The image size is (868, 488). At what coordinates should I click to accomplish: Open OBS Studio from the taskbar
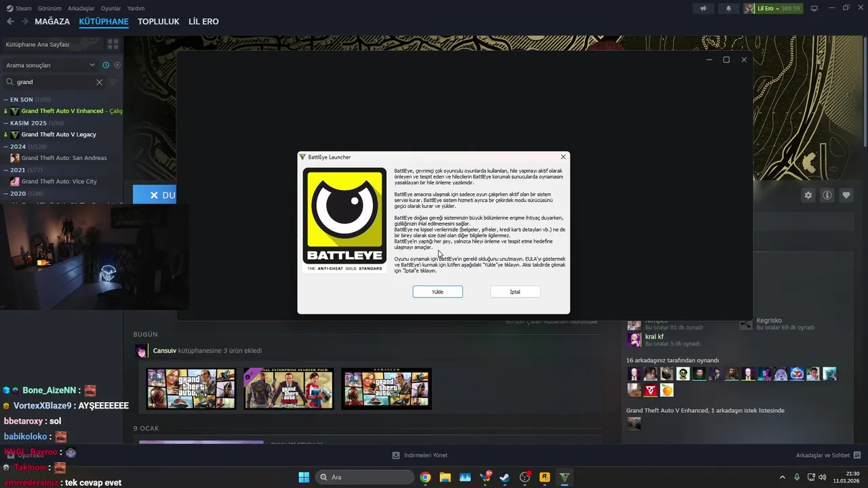[x=524, y=477]
